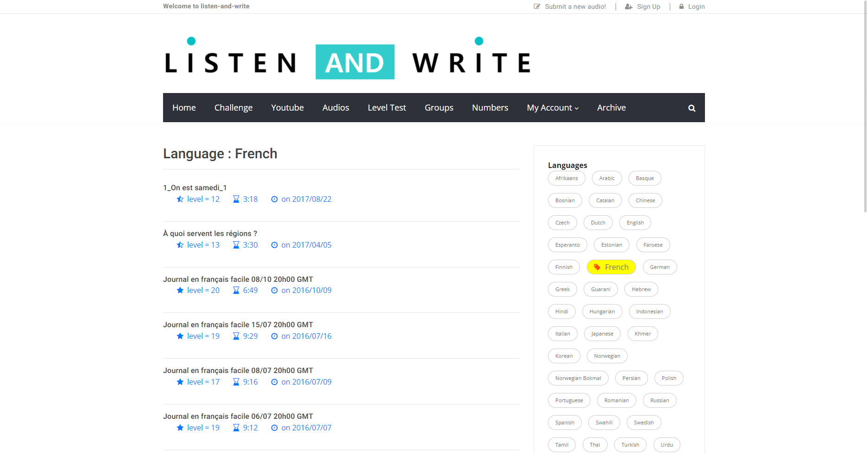Click the half-filled star on À quoi servent les régions
This screenshot has height=454, width=868.
(x=180, y=245)
